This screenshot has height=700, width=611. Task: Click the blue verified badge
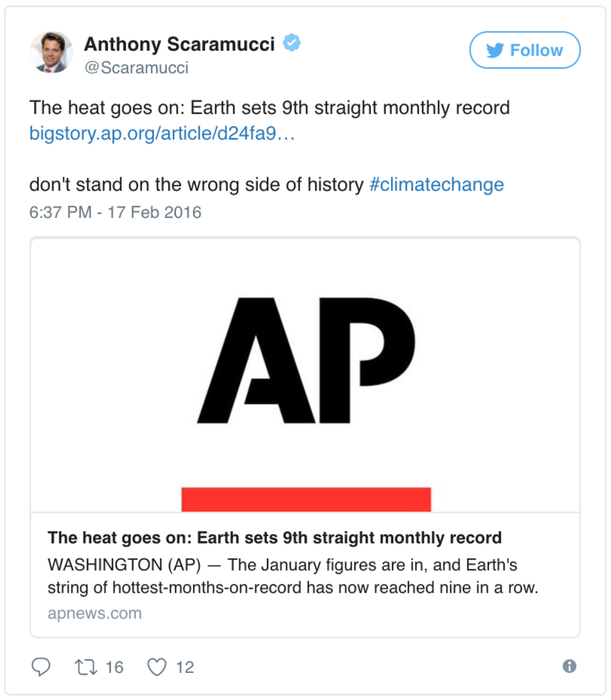291,43
